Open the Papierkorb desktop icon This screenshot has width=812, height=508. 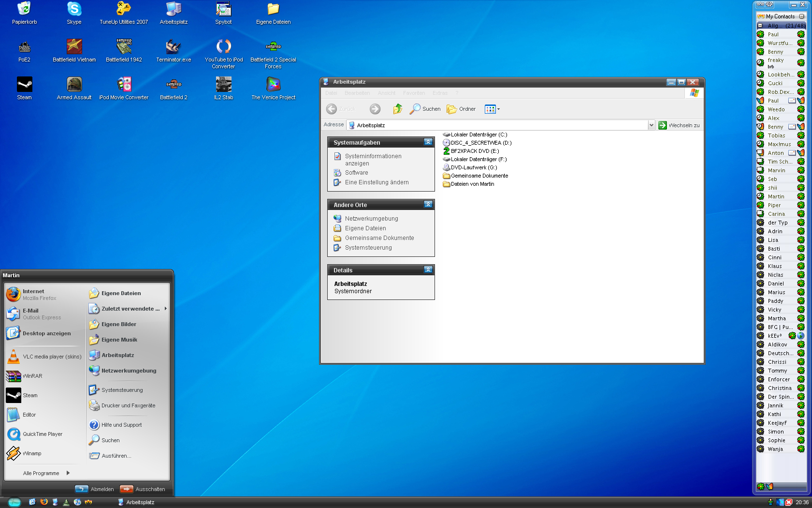pyautogui.click(x=24, y=13)
